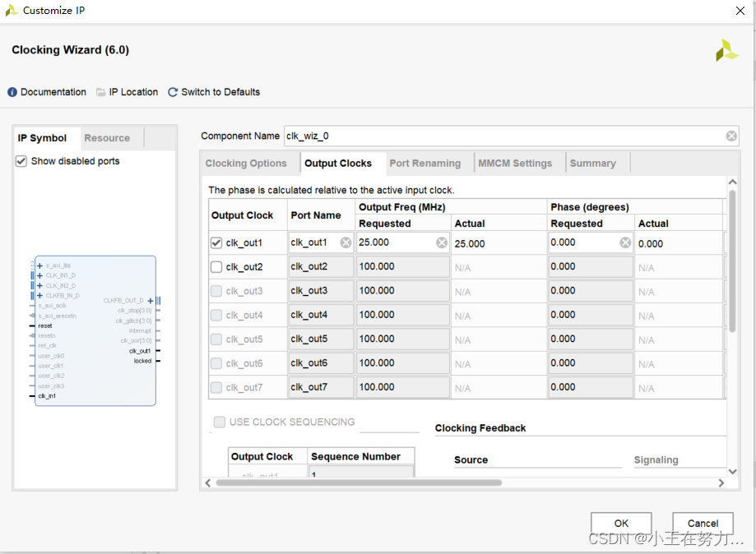Click the clk_out7 port name field

click(x=321, y=387)
